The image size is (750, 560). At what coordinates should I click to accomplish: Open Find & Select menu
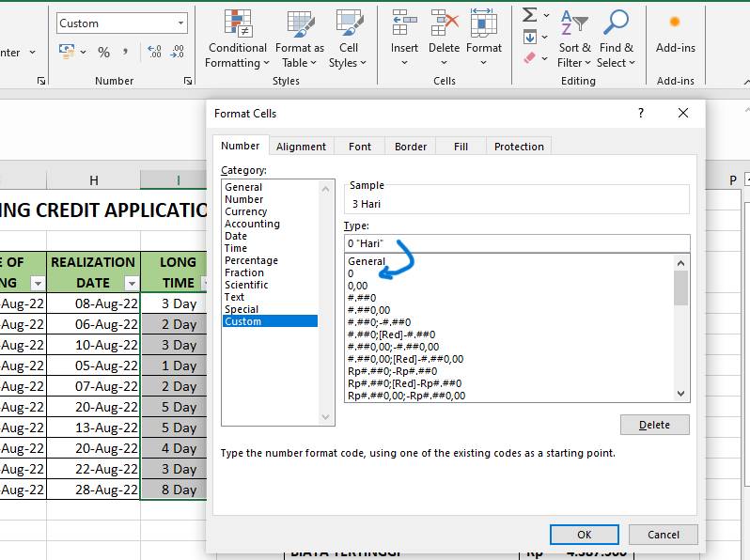click(x=617, y=39)
